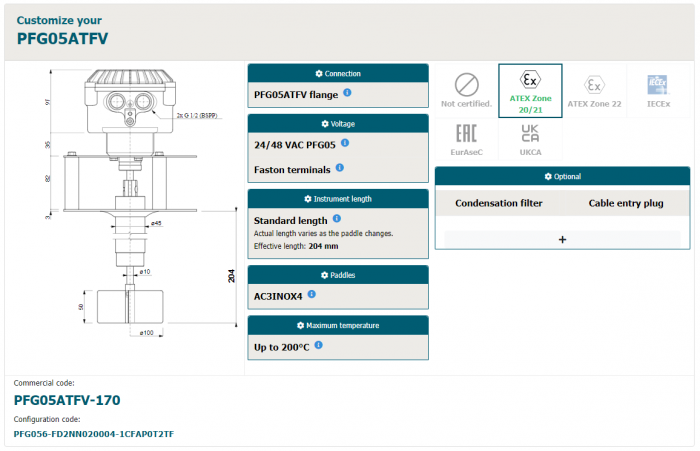This screenshot has width=700, height=451.
Task: Choose the Not certified option
Action: click(466, 90)
